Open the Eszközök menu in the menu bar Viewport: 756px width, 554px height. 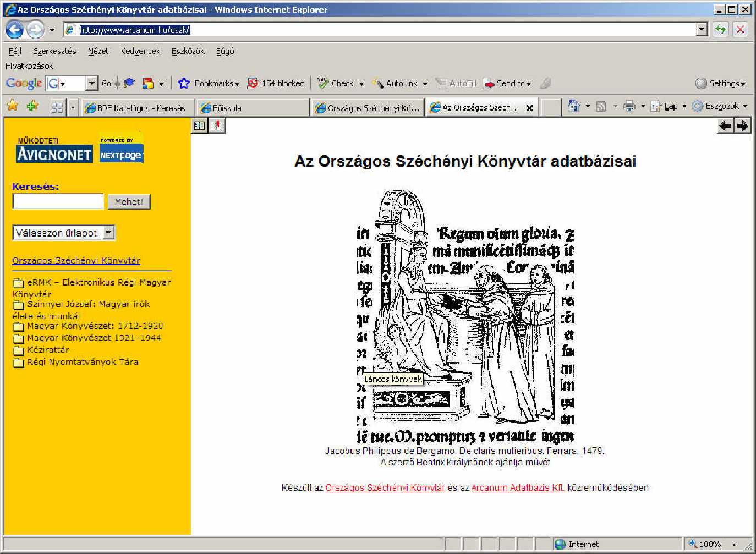(188, 51)
